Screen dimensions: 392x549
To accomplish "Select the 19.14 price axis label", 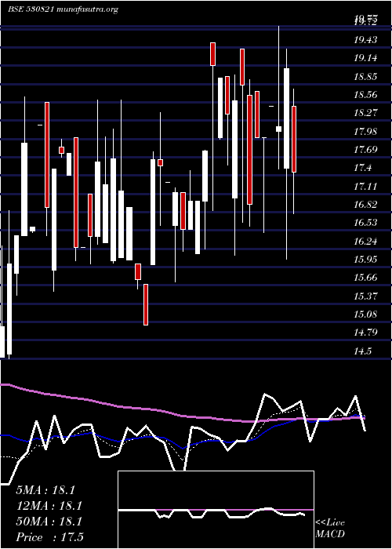I will (x=365, y=59).
